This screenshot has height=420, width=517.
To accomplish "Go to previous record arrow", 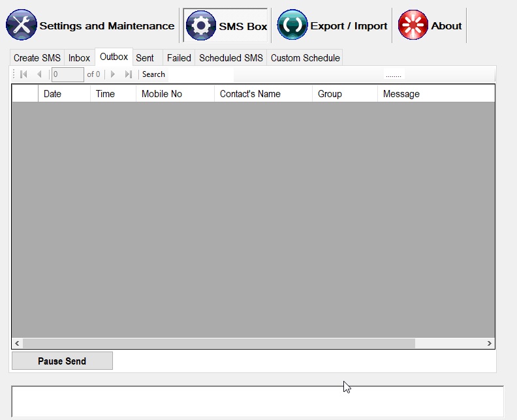I will click(x=39, y=74).
